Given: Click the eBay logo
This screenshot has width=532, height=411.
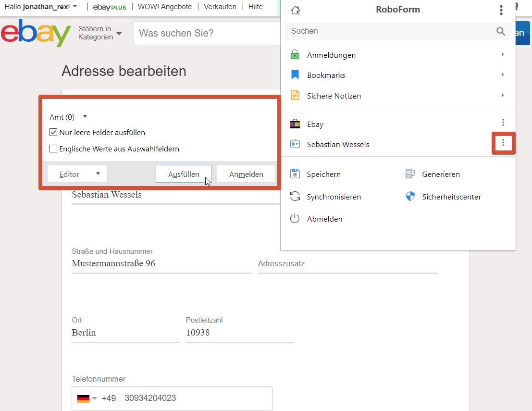Looking at the screenshot, I should pos(36,33).
